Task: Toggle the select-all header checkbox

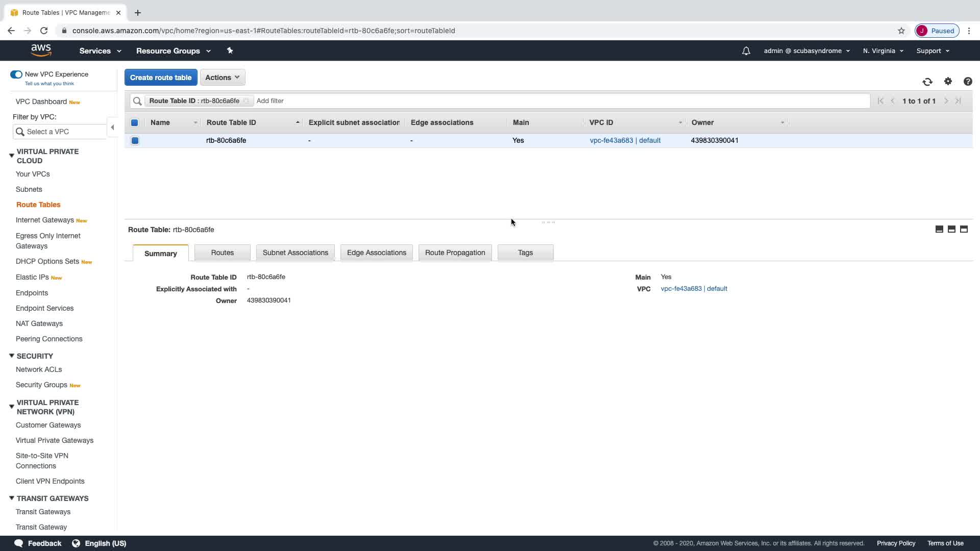Action: click(x=135, y=122)
